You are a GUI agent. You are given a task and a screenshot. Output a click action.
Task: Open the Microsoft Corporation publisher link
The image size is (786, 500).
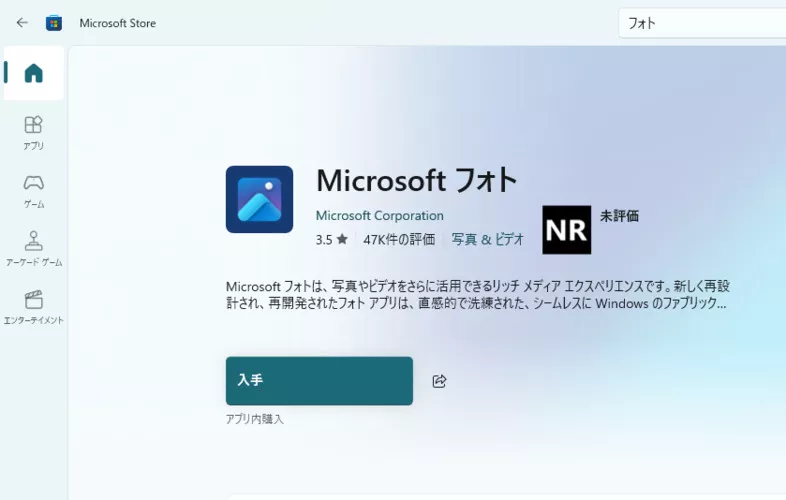tap(379, 216)
